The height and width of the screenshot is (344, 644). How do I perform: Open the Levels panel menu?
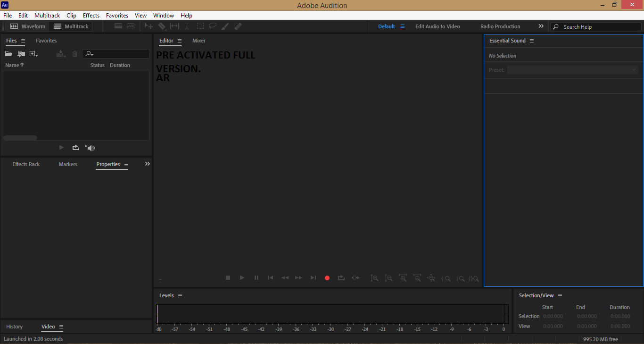click(180, 296)
